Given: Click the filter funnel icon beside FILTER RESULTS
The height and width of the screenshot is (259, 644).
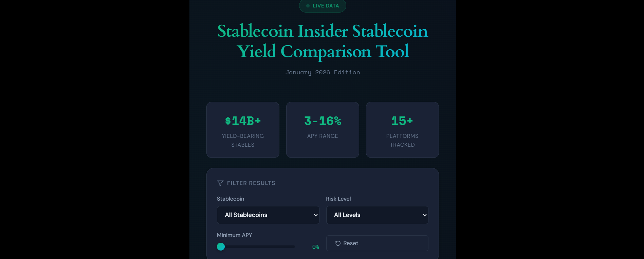Looking at the screenshot, I should click(x=221, y=183).
